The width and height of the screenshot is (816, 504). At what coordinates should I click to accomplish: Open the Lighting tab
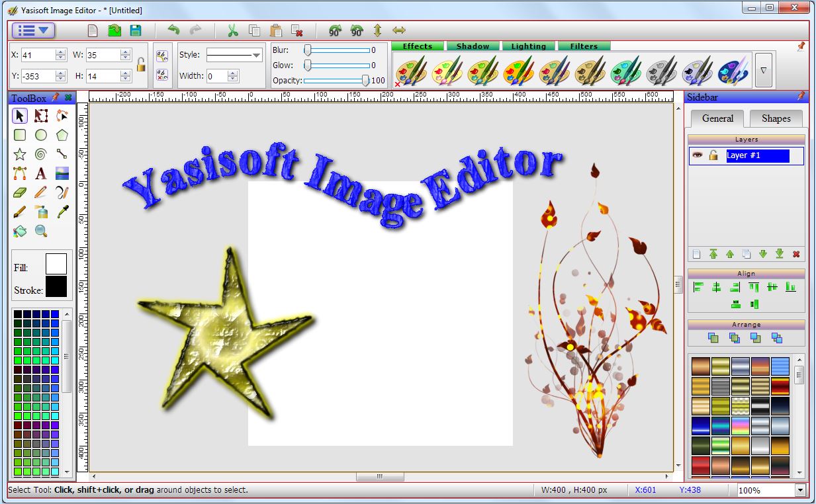point(528,46)
